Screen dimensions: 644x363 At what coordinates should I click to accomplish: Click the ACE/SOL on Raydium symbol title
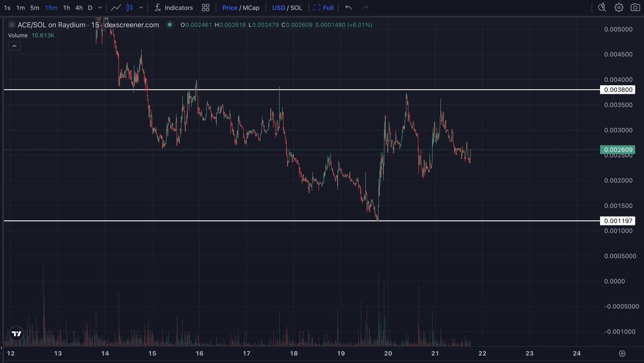click(88, 25)
